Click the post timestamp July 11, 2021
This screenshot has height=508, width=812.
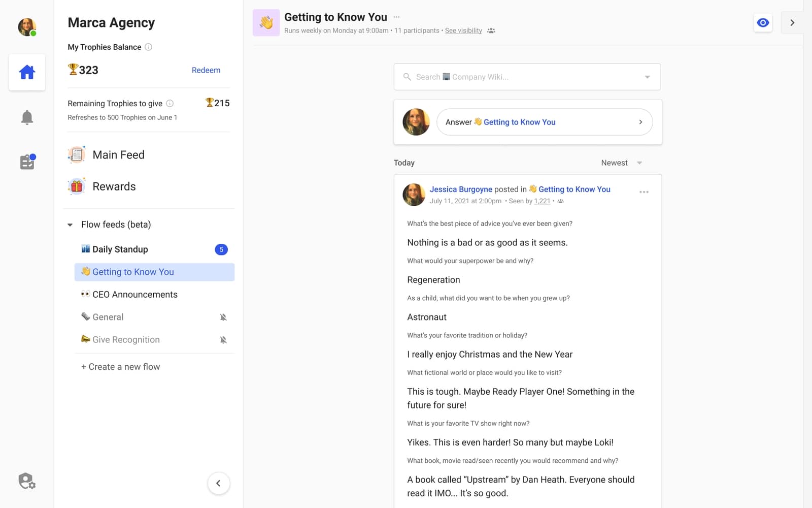tap(465, 201)
